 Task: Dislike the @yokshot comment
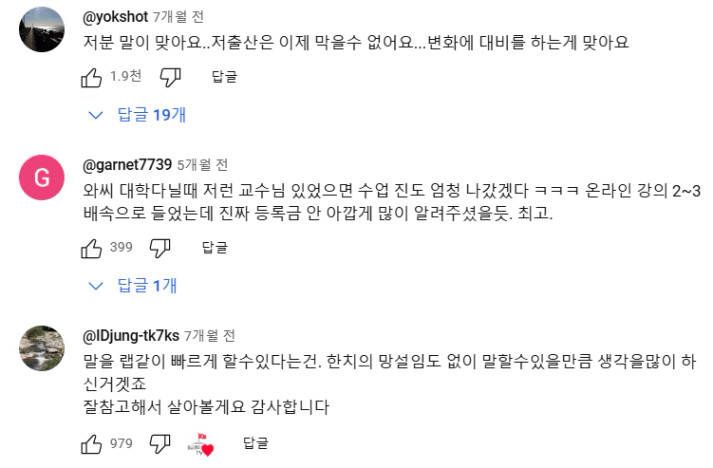click(x=169, y=76)
